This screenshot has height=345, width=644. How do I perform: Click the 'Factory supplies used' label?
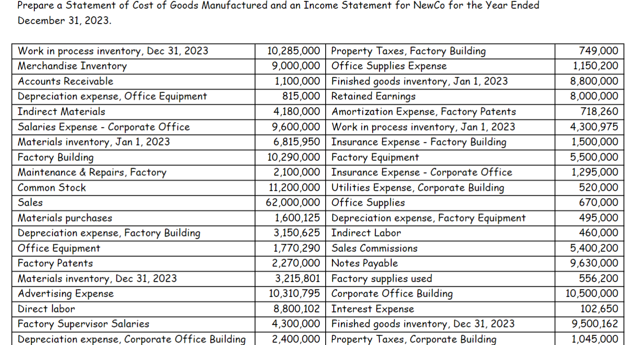point(382,279)
